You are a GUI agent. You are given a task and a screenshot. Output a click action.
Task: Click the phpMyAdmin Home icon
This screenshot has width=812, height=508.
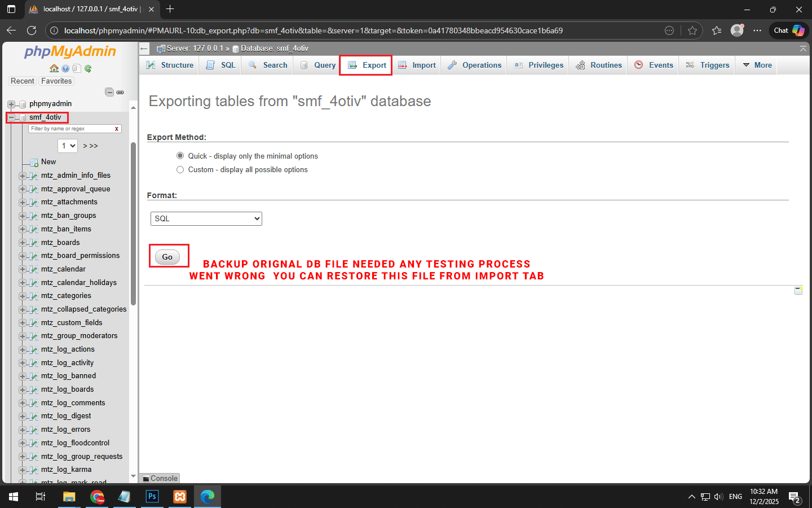(54, 68)
